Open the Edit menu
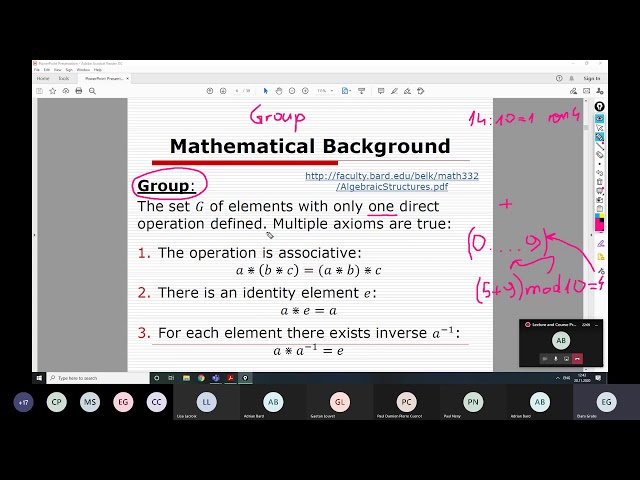The width and height of the screenshot is (640, 480). [47, 70]
